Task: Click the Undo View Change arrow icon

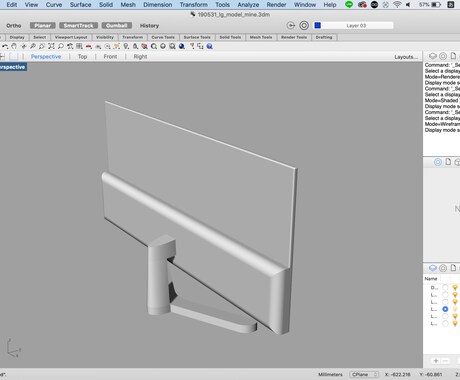Action: (x=5, y=46)
